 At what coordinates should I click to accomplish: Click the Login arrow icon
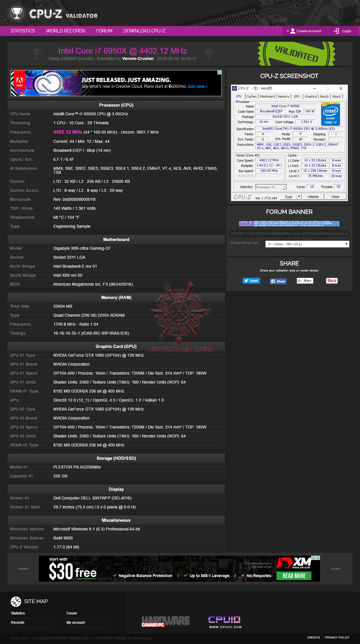(x=336, y=31)
